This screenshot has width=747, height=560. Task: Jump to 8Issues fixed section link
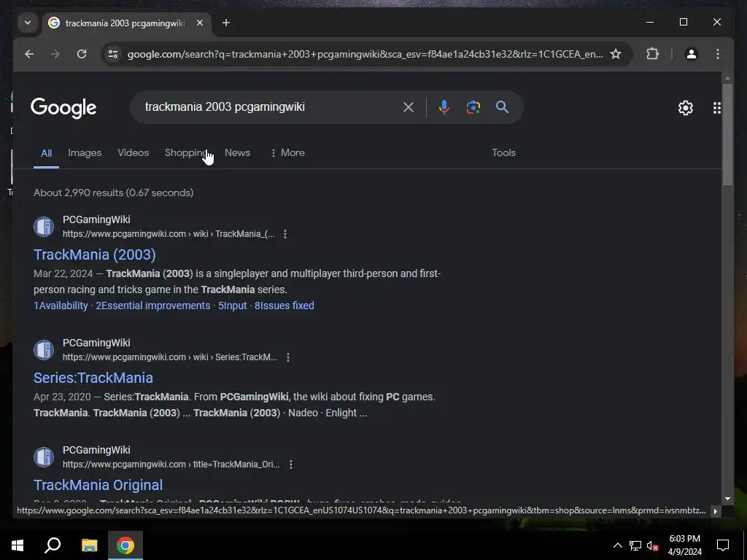pyautogui.click(x=285, y=306)
